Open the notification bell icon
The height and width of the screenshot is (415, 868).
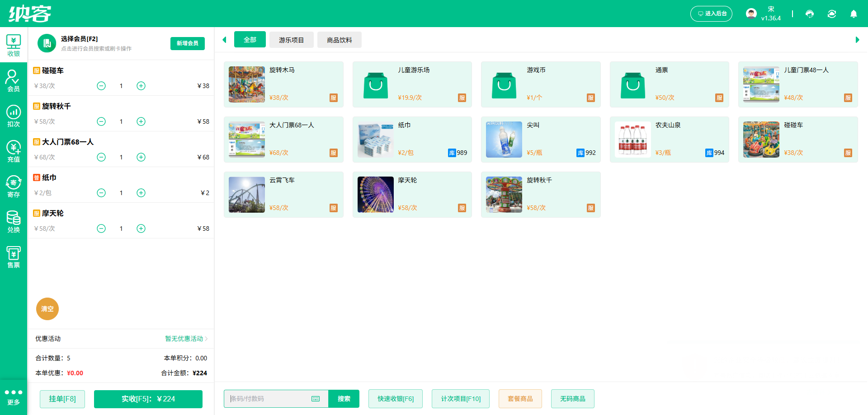854,14
